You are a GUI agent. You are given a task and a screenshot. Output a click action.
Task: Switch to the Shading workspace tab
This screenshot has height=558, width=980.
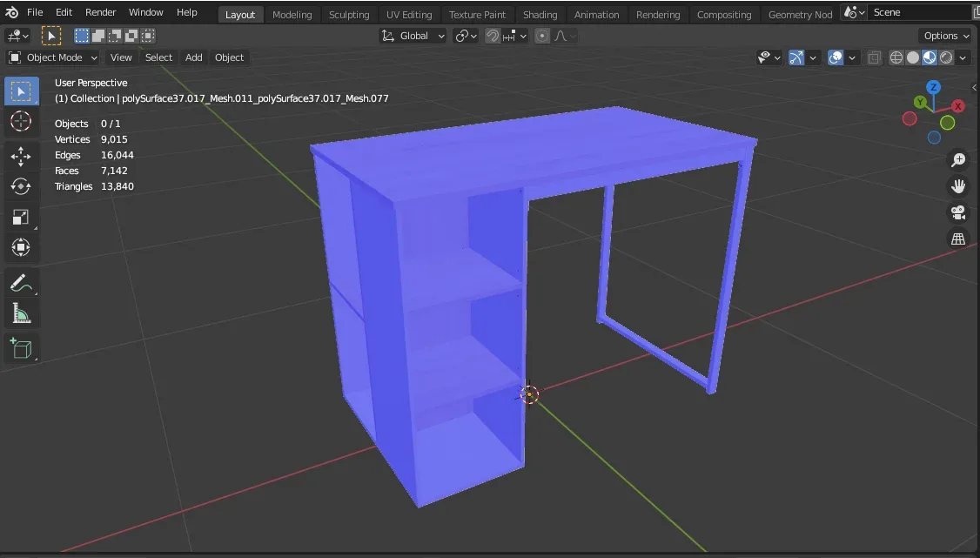540,13
